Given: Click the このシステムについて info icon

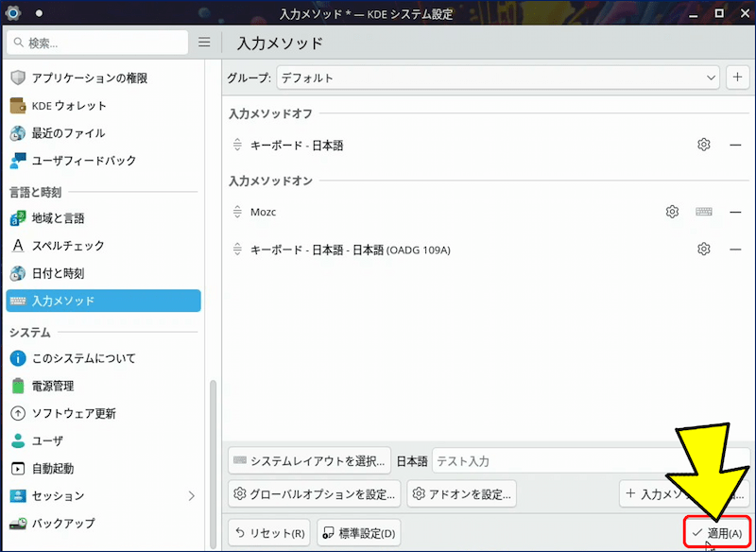Looking at the screenshot, I should (x=18, y=358).
